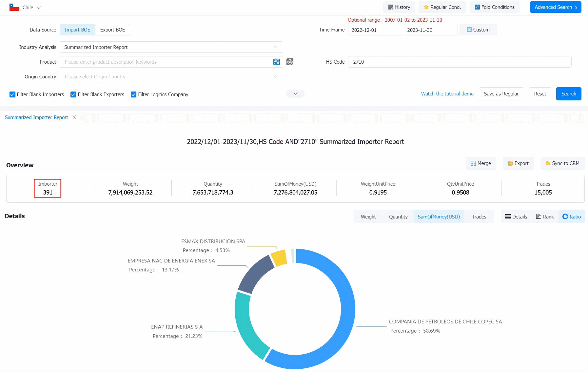Screen dimensions: 588x372
Task: Open Regular Cond. saved conditions
Action: tap(442, 7)
